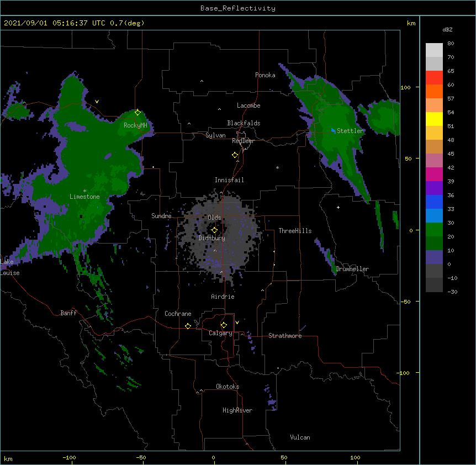Click the RockyMH label
This screenshot has height=465, width=476.
[x=135, y=125]
